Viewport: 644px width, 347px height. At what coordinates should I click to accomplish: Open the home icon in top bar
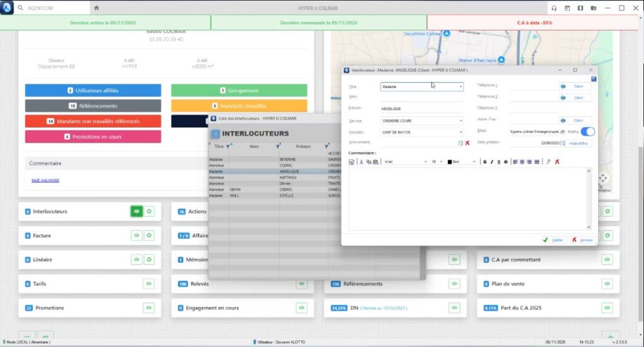(x=96, y=8)
